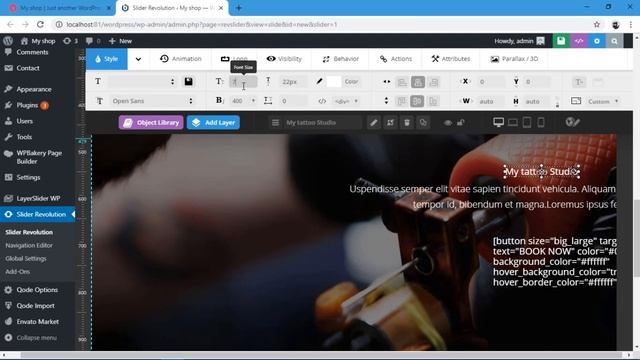This screenshot has width=640, height=360.
Task: Click the duplicate layer icon
Action: pos(423,122)
